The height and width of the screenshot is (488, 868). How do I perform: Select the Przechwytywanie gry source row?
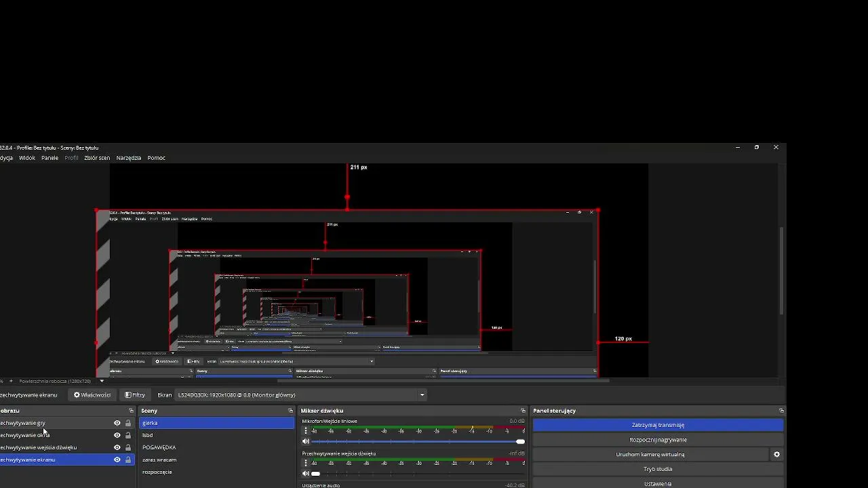tap(67, 423)
